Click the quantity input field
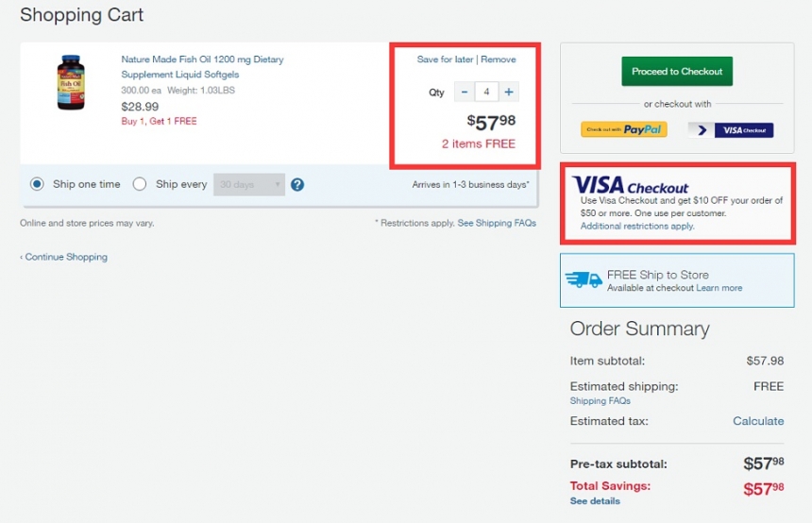The width and height of the screenshot is (812, 523). (486, 93)
